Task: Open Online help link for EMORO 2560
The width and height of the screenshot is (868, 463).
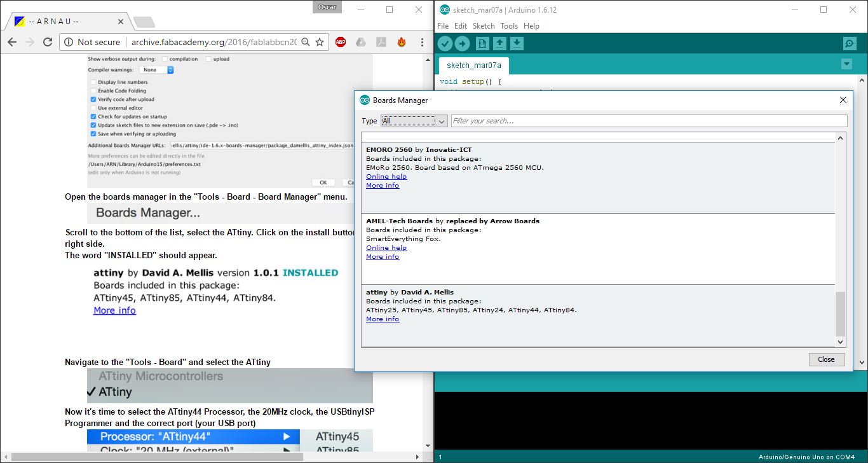Action: [386, 177]
